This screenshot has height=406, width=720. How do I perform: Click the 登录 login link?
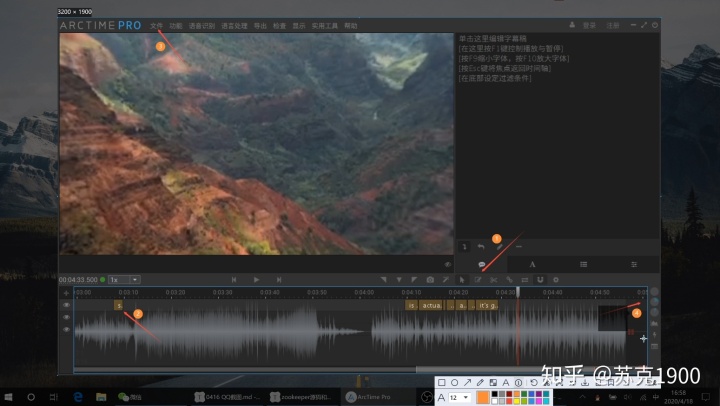pyautogui.click(x=589, y=25)
